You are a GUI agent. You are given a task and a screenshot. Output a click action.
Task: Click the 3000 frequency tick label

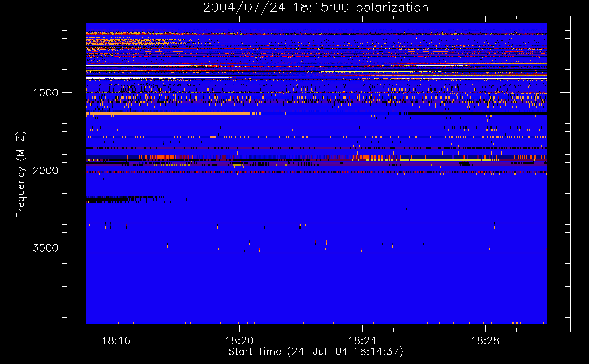(46, 248)
